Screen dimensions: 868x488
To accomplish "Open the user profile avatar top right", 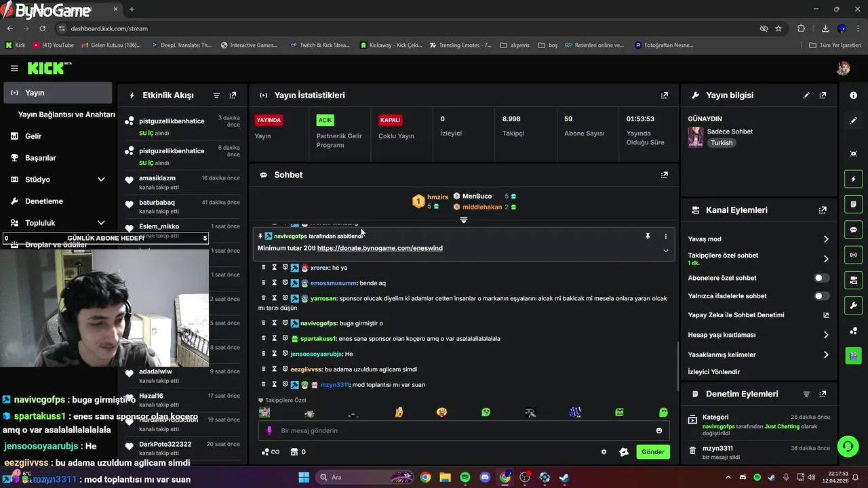I will (843, 68).
